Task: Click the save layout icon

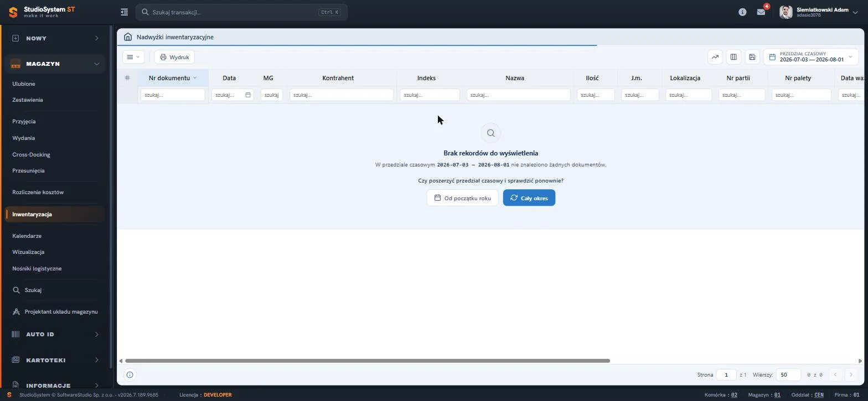Action: click(x=752, y=57)
